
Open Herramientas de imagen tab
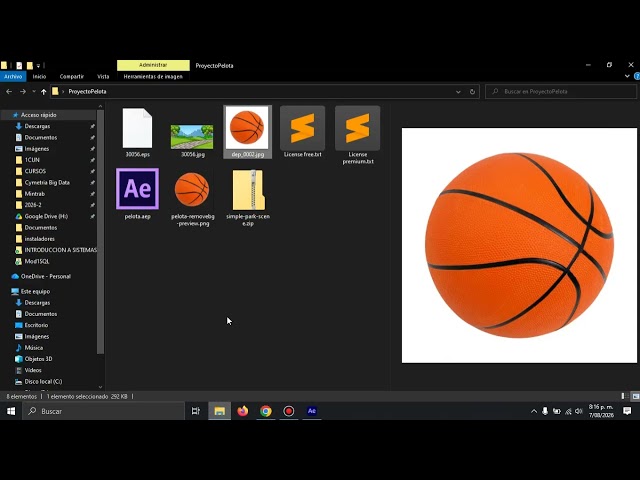(153, 76)
